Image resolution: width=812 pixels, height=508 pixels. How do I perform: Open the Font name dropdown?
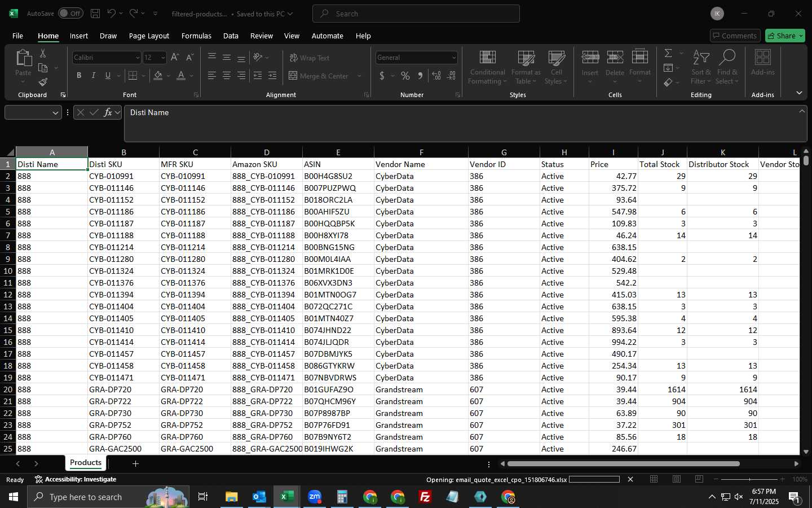point(137,58)
